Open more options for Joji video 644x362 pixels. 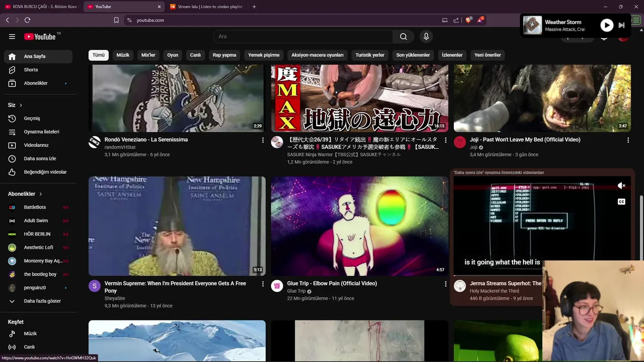coord(628,140)
